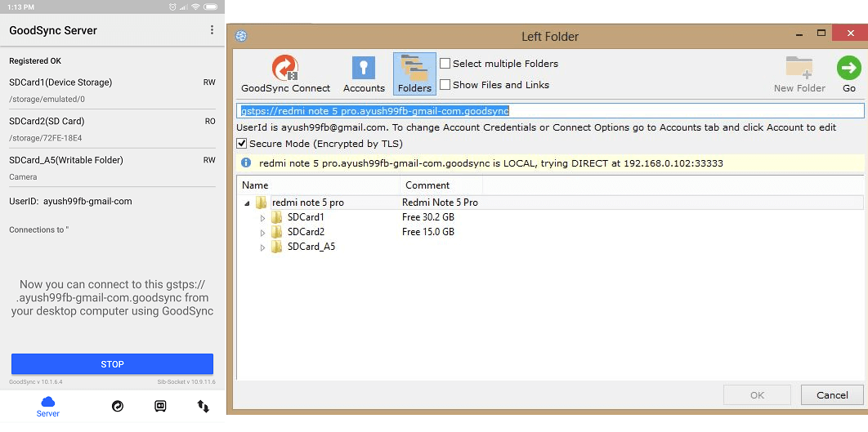
Task: Tap the up-down arrows icon on phone
Action: coord(204,406)
